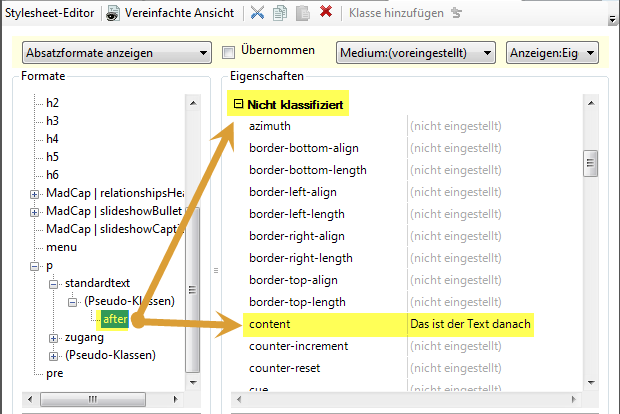620x414 pixels.
Task: Click the content property value field
Action: pos(470,324)
